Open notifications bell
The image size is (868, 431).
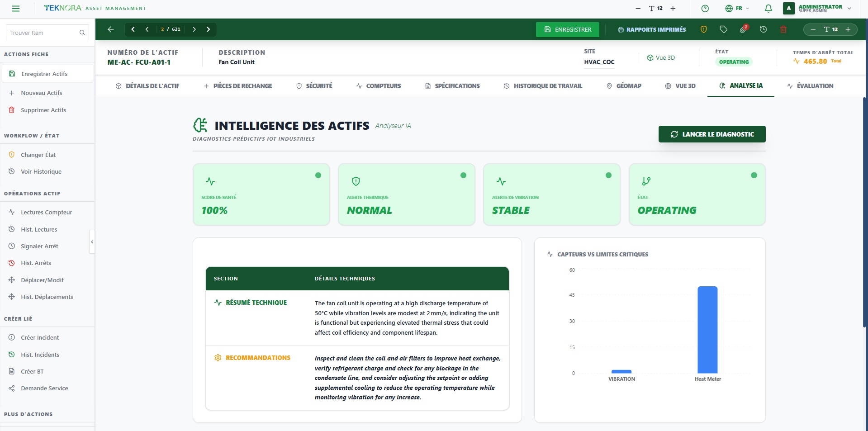click(768, 9)
